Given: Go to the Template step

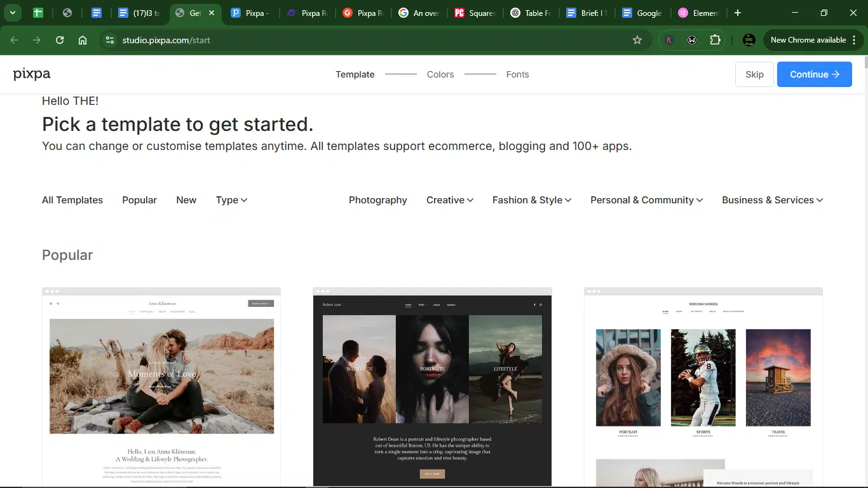Looking at the screenshot, I should coord(355,74).
